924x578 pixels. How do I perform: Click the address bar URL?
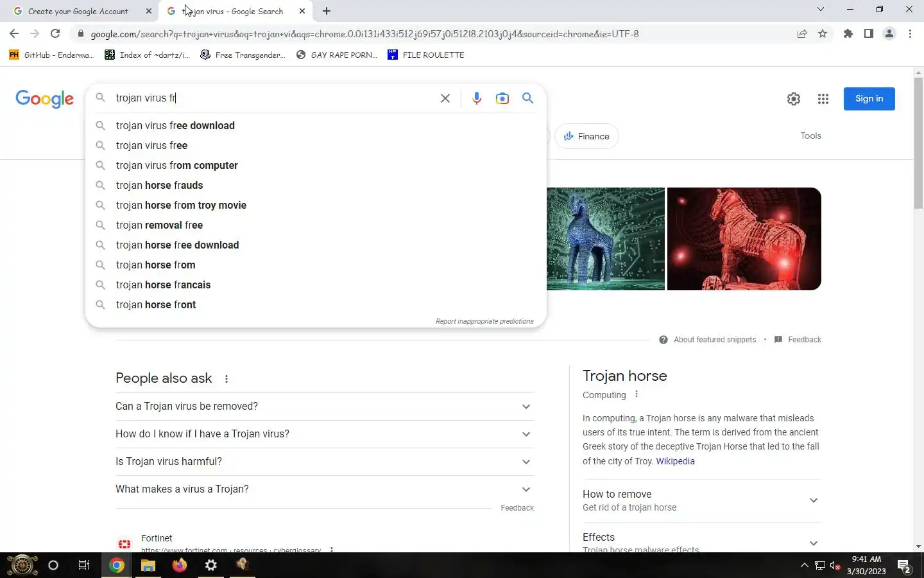pyautogui.click(x=364, y=34)
